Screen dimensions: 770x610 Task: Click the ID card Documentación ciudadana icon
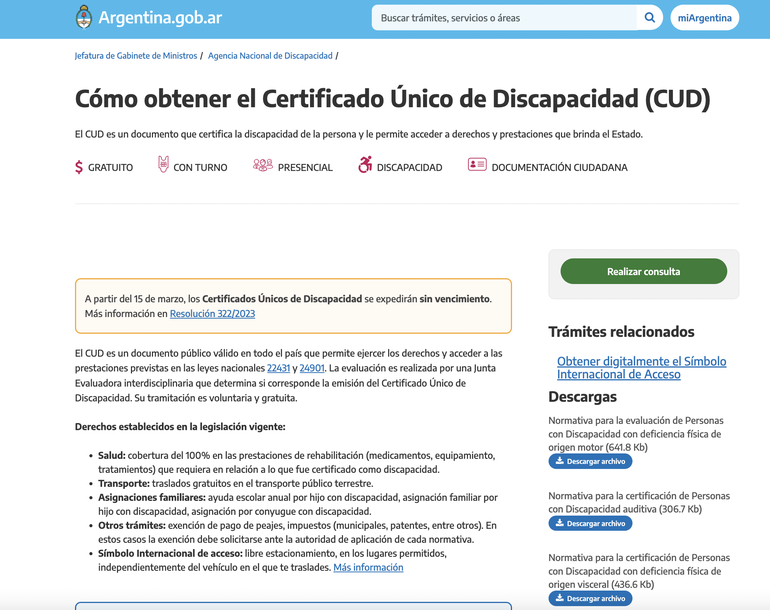tap(477, 164)
